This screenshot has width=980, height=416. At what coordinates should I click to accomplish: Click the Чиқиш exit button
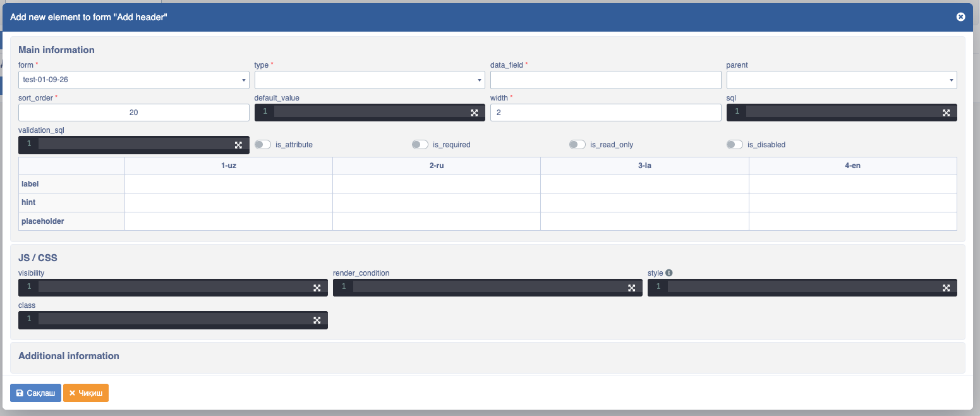(86, 393)
